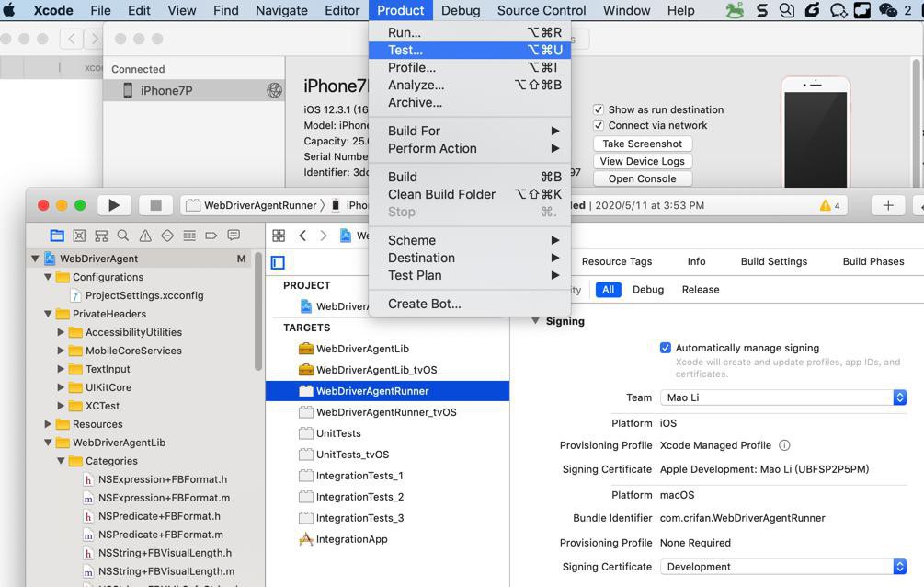Switch to the Build Settings tab

click(774, 261)
